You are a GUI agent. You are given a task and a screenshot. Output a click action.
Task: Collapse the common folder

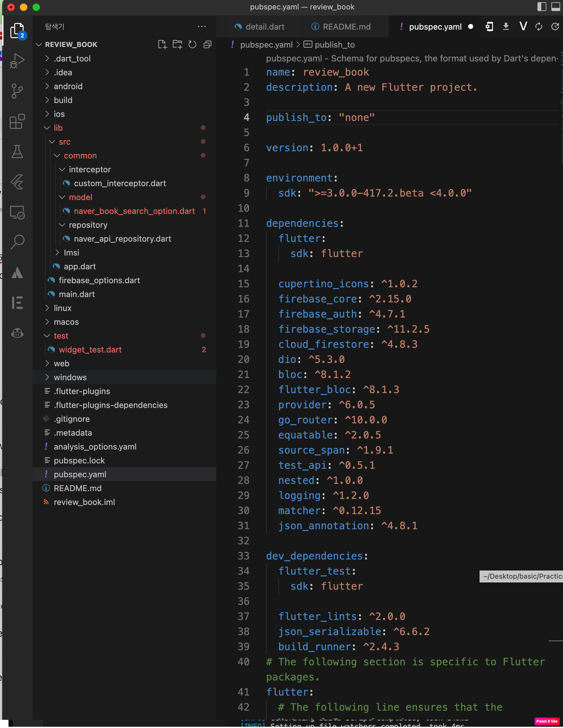pos(124,156)
